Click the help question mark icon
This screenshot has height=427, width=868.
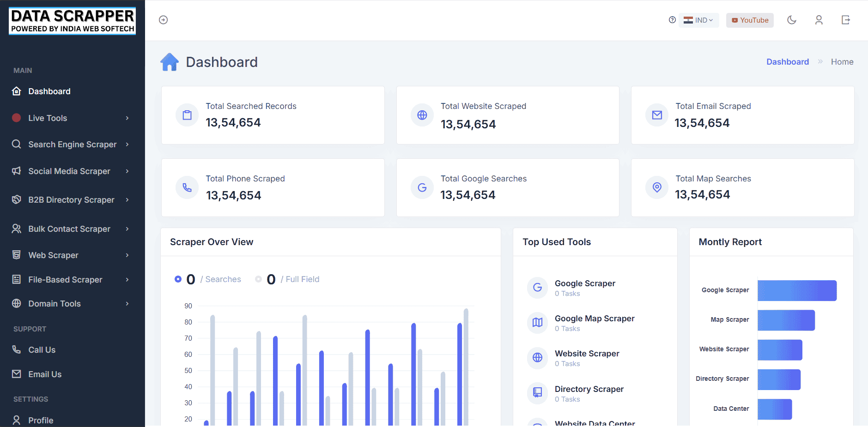point(672,19)
